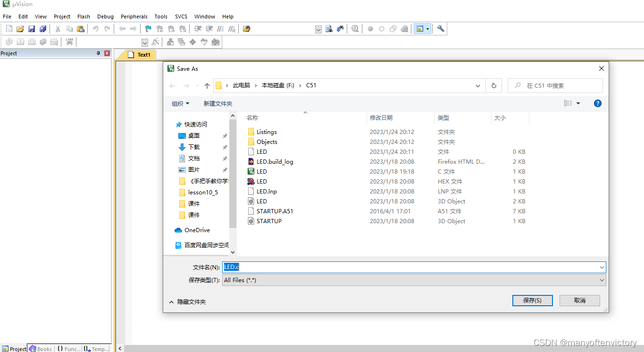Collapse folder pane via 隐藏文件夹

coord(187,302)
